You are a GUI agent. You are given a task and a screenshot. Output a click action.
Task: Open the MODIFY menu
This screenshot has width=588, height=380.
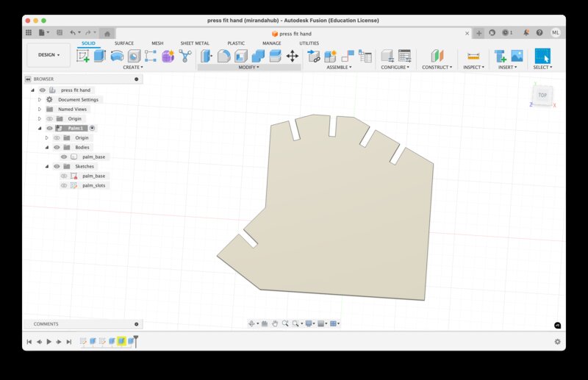[249, 67]
